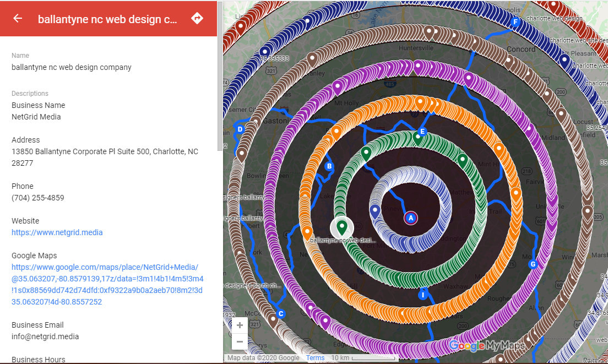Viewport: 608px width, 364px height.
Task: Zoom out using the minus button
Action: tap(240, 341)
